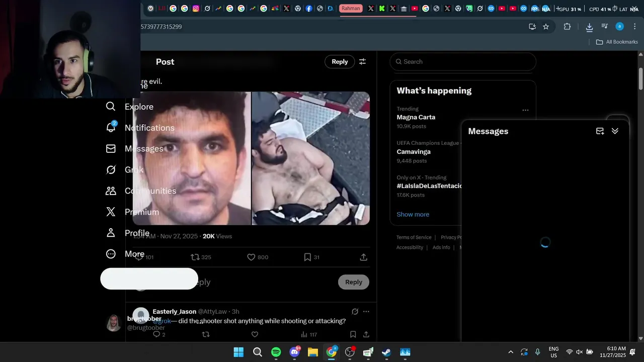Open Messages envelope in X sidebar
644x362 pixels.
111,149
